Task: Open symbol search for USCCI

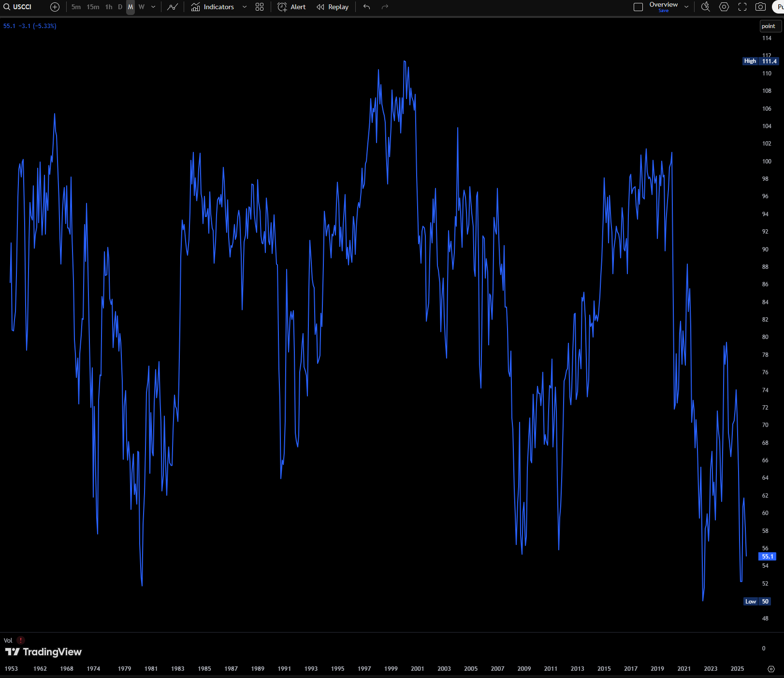Action: click(18, 7)
